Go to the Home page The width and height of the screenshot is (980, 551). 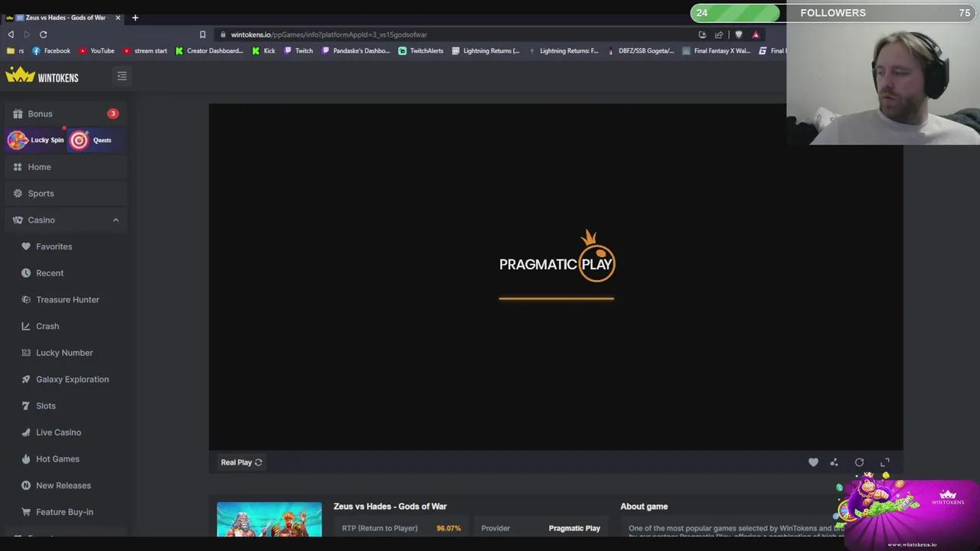pos(66,167)
